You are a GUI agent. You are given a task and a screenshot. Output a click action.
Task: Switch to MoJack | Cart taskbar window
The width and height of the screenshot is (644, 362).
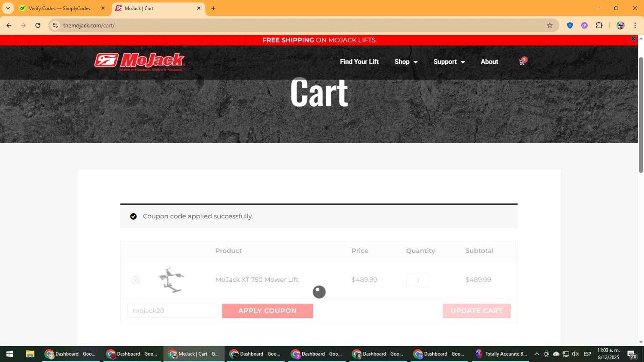tap(194, 354)
